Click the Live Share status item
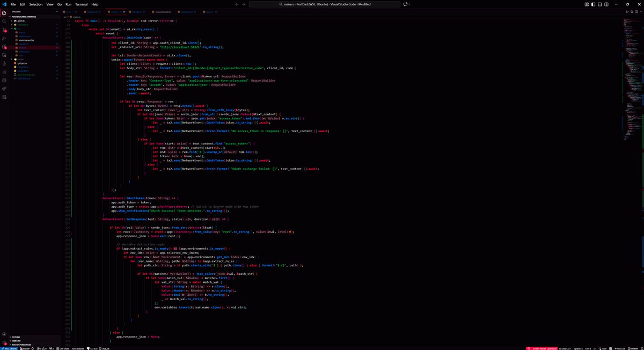This screenshot has height=350, width=644. click(62, 348)
